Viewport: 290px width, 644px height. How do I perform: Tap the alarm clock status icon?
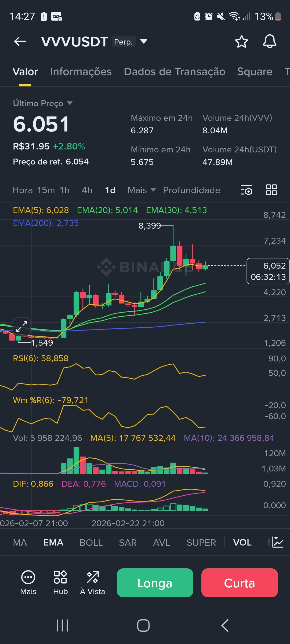coord(209,16)
